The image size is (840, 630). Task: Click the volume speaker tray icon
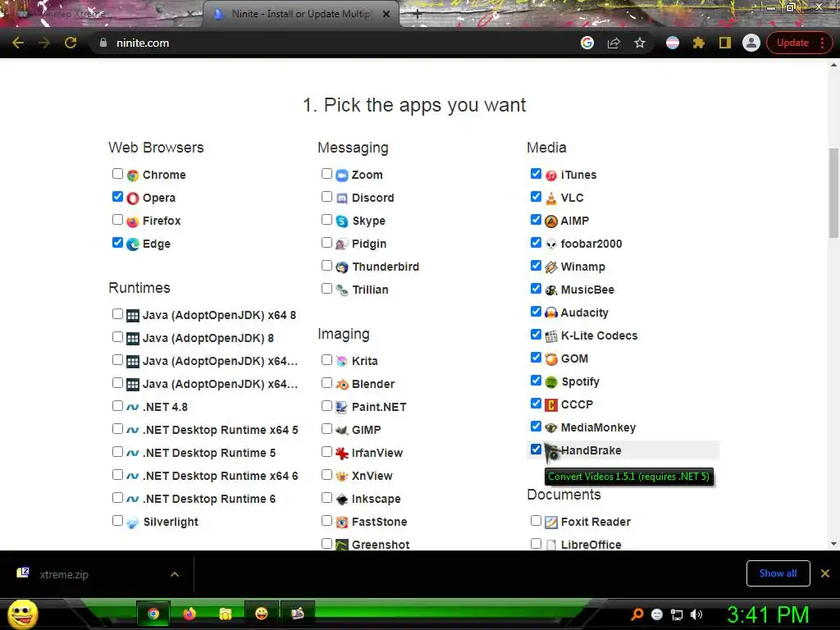click(x=696, y=614)
